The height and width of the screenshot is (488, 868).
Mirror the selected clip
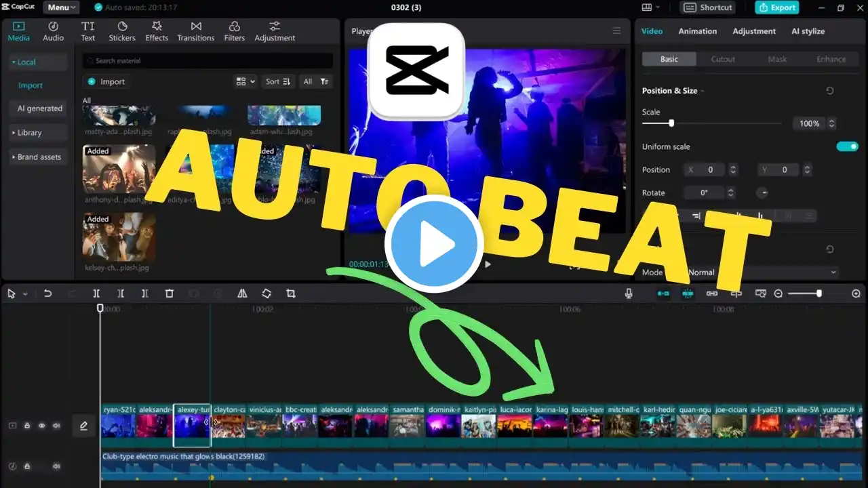pos(242,293)
